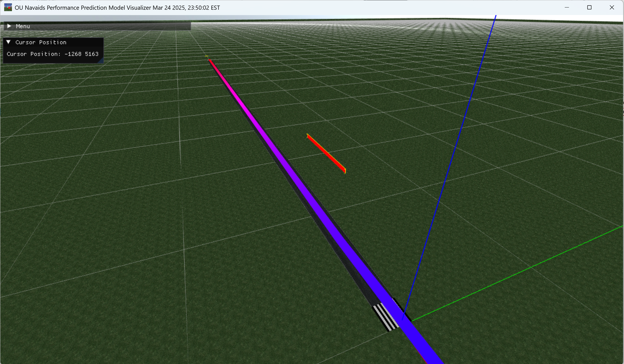Click the 'Cursor Position: -1268 5163' readout

click(x=53, y=54)
